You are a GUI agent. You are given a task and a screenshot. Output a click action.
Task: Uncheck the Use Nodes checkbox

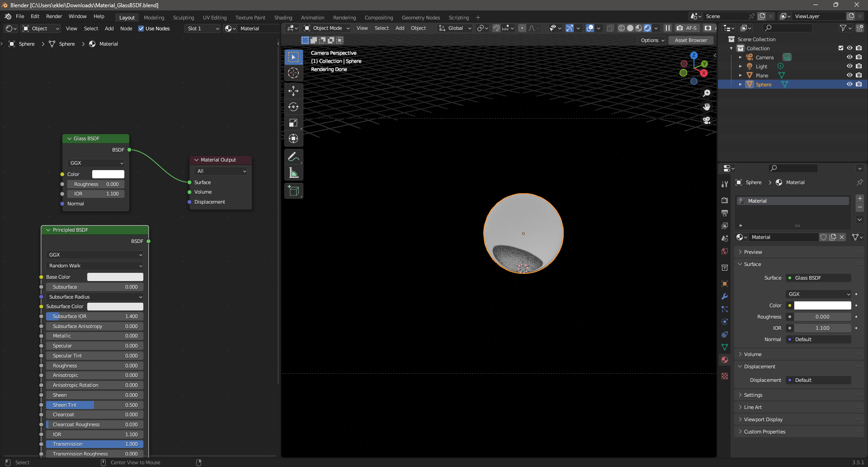[141, 28]
